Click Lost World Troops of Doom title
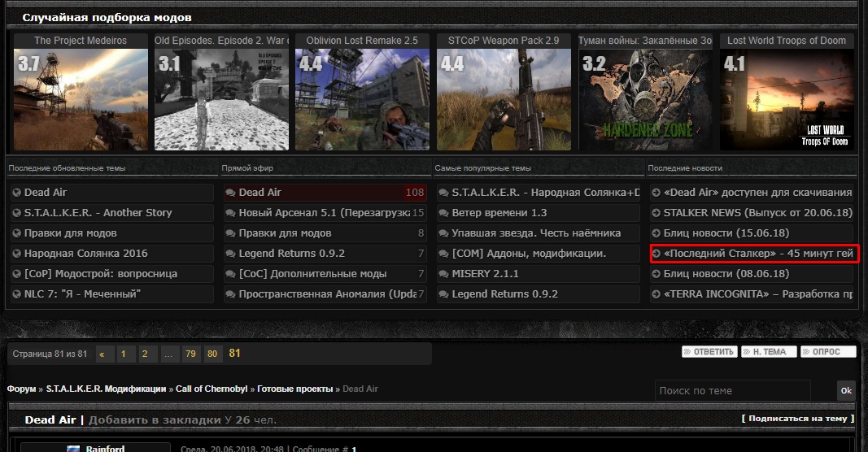 point(787,41)
